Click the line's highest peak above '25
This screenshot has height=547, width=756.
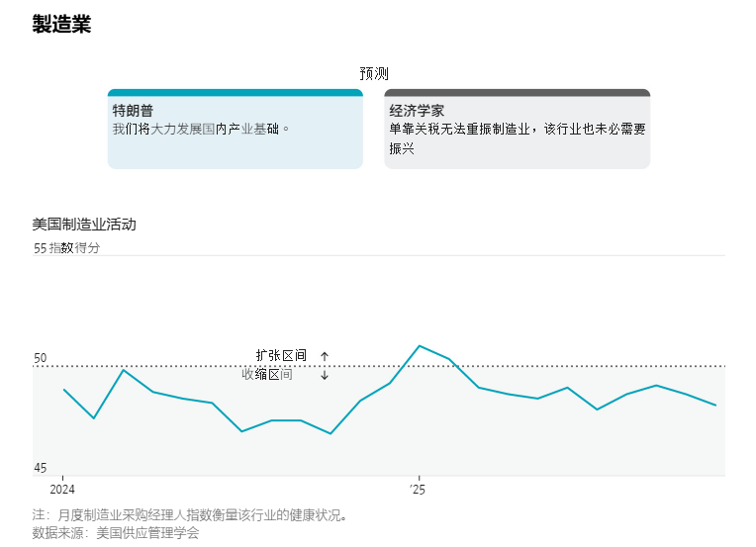click(x=420, y=346)
